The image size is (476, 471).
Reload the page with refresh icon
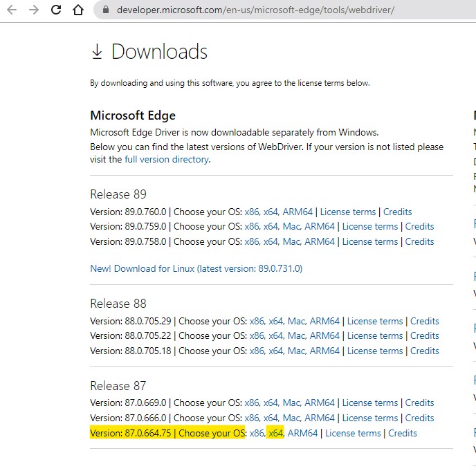56,10
